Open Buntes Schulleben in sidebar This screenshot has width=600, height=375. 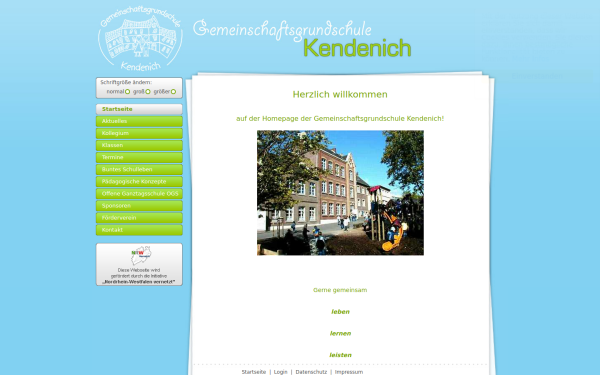click(139, 170)
